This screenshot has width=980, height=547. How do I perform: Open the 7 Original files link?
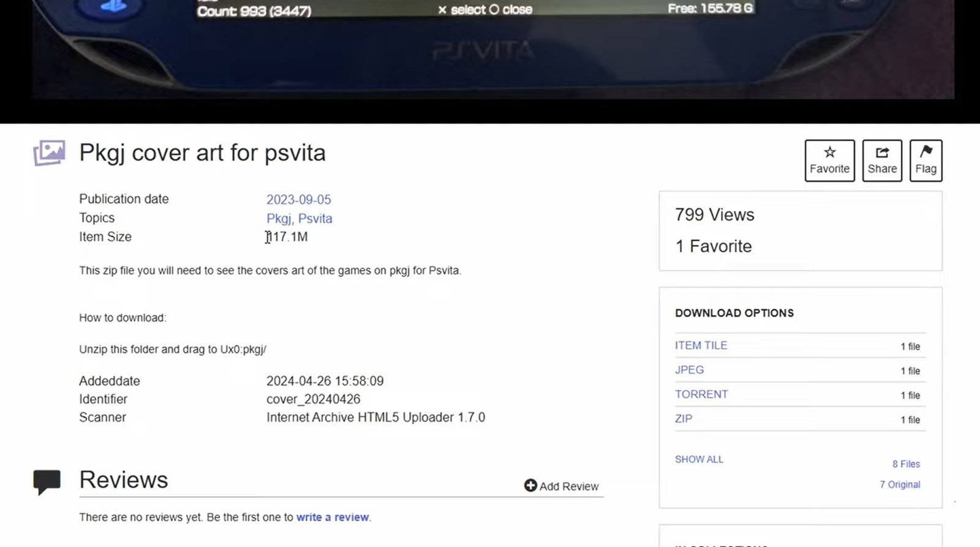click(900, 485)
